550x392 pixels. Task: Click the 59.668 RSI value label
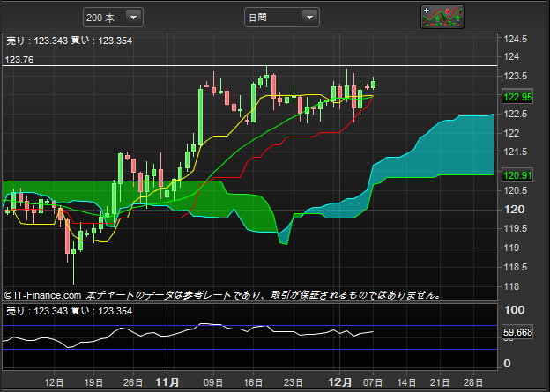click(517, 332)
